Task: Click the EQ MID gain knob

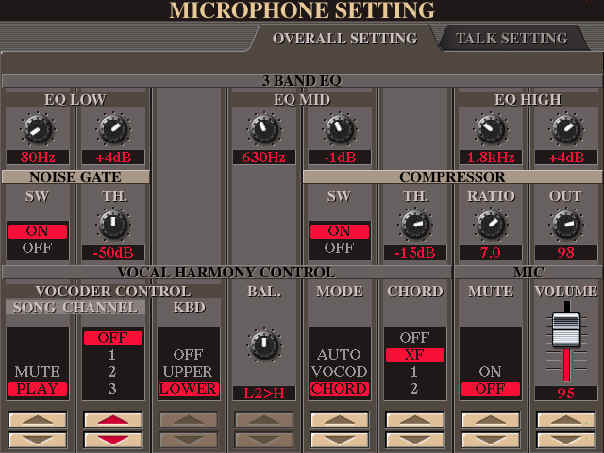Action: 339,130
